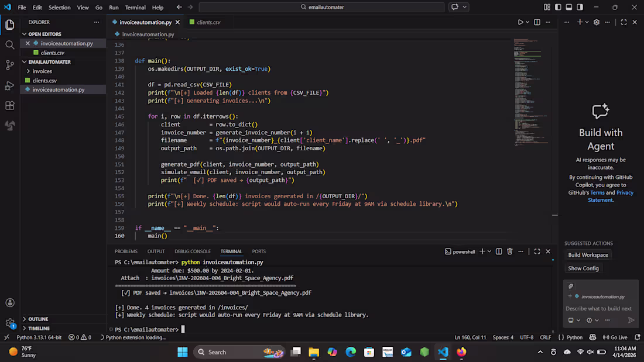The width and height of the screenshot is (644, 362).
Task: Open the Extensions view
Action: point(10,106)
